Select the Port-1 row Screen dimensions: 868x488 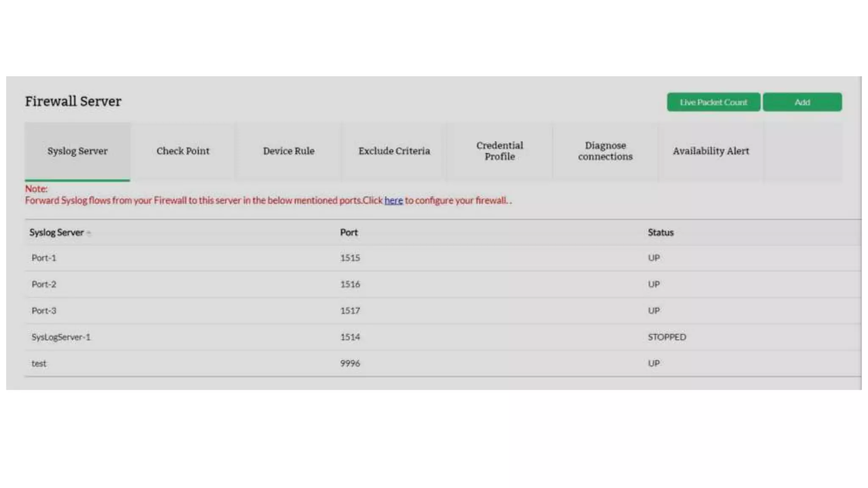(44, 258)
